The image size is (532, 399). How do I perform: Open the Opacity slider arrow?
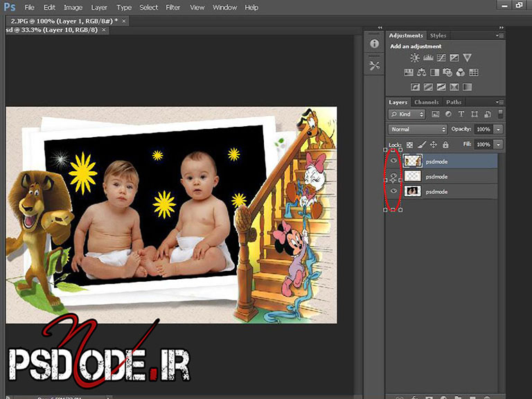point(499,130)
